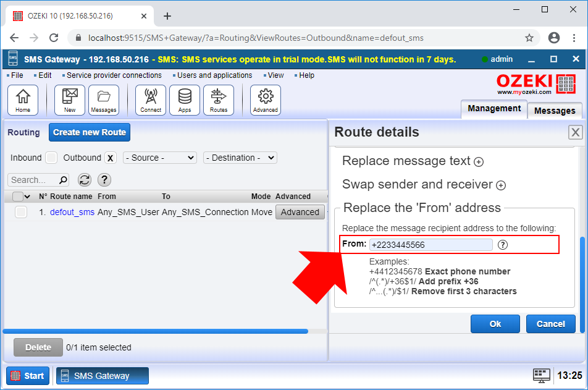Click the desktop monitor tray icon
This screenshot has height=390, width=588.
(x=542, y=376)
